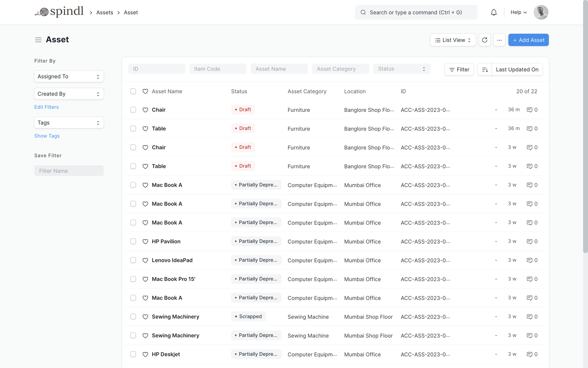Image resolution: width=588 pixels, height=368 pixels.
Task: Expand the List View selector
Action: tap(453, 40)
